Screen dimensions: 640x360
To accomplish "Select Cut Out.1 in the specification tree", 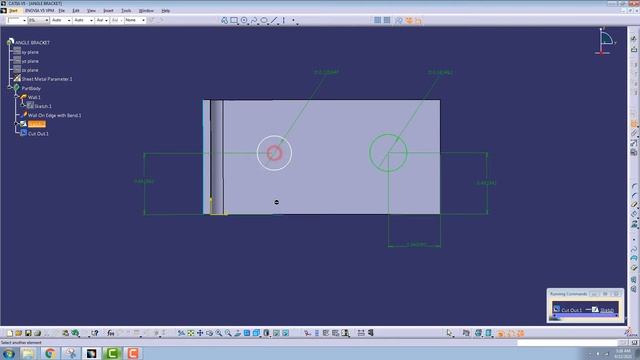I will point(38,133).
